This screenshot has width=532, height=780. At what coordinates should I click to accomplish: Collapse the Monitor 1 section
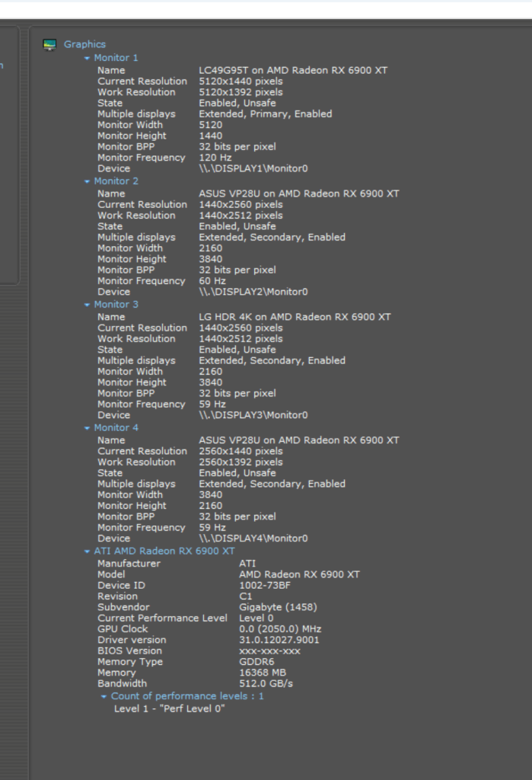[x=87, y=58]
